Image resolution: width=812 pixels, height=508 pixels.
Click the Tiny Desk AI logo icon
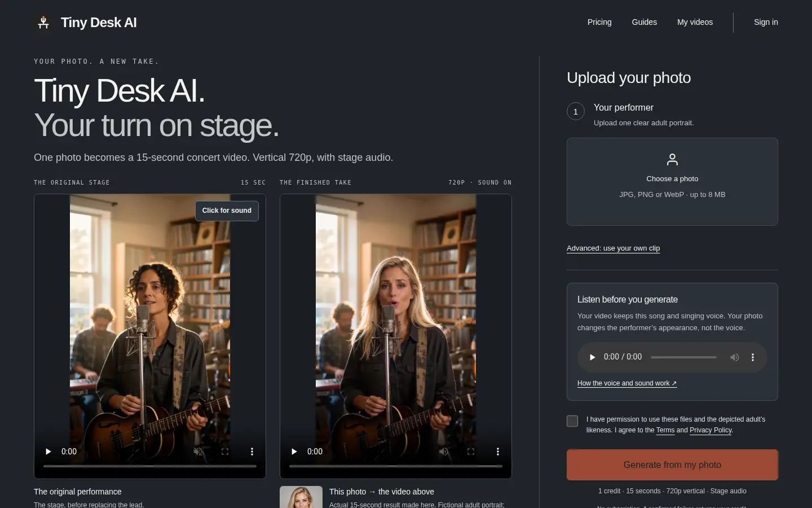[x=43, y=23]
